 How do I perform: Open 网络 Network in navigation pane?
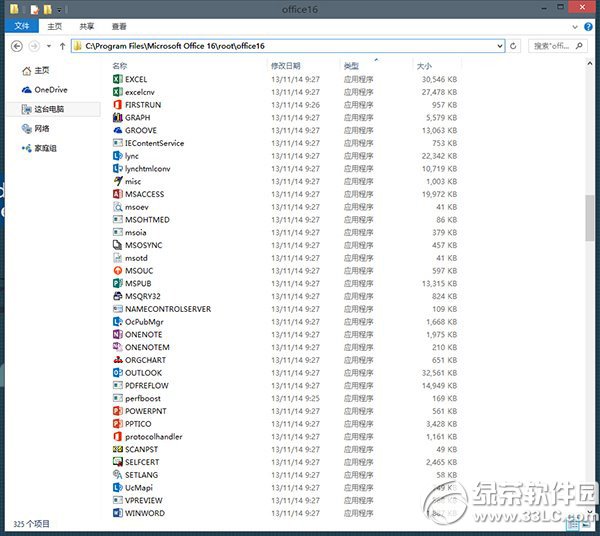(x=36, y=129)
